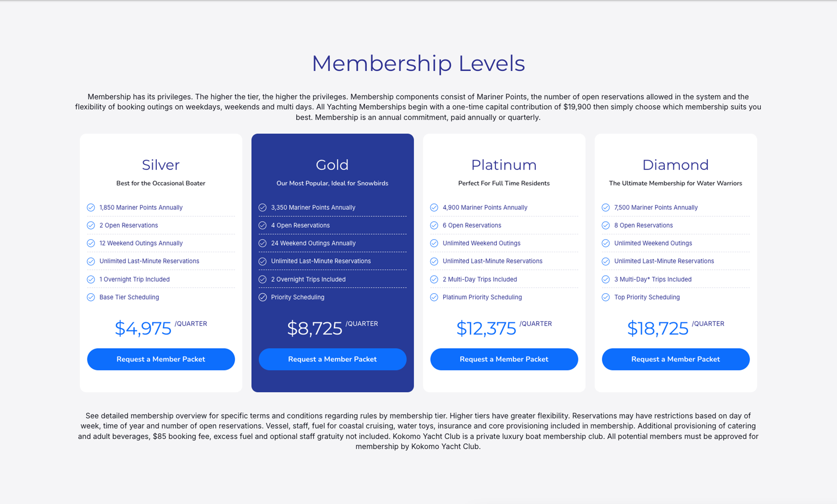Toggle the Silver membership 2 Open Reservations checkbox

pyautogui.click(x=92, y=225)
